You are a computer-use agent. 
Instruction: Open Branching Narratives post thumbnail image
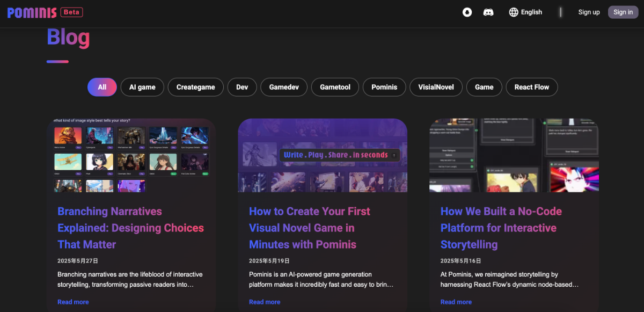click(131, 155)
